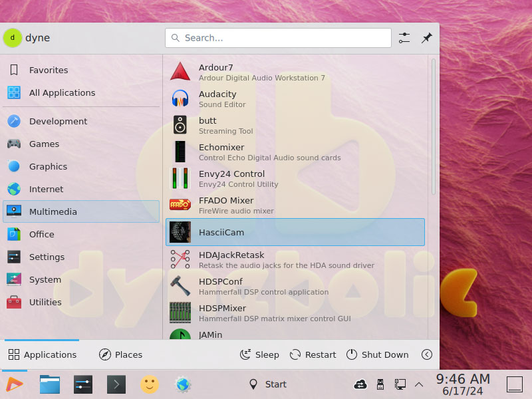
Task: Select the Graphics category
Action: [81, 166]
